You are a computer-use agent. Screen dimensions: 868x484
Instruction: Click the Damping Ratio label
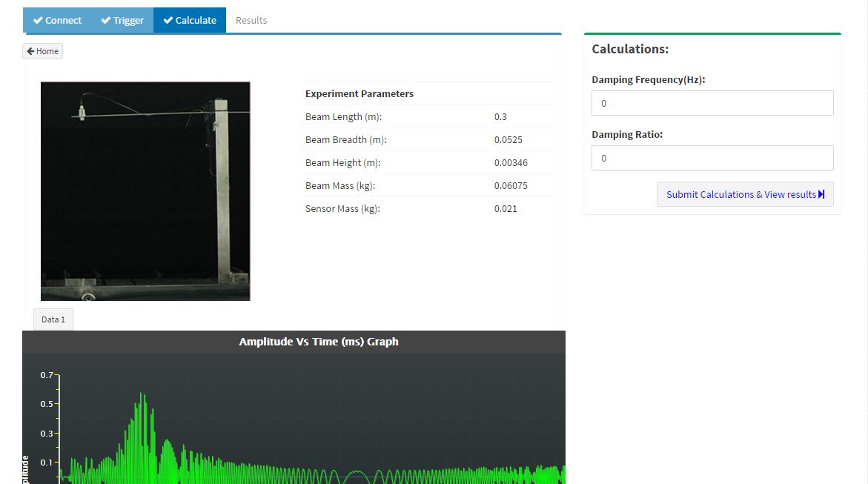[627, 135]
